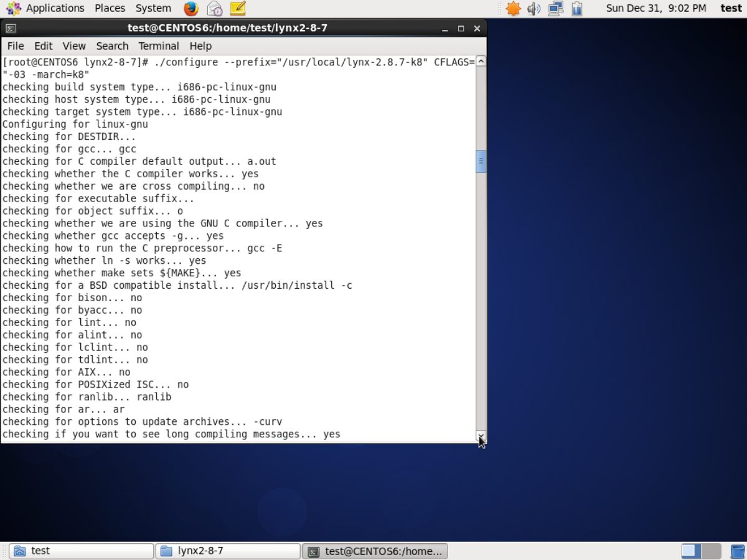This screenshot has width=747, height=560.
Task: Click 'checking for DESTDIR...' line
Action: coord(69,137)
